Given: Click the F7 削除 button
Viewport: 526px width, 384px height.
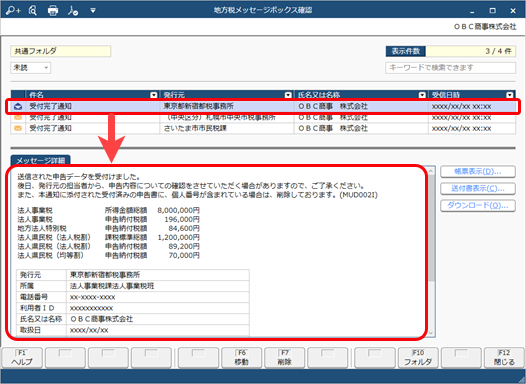Looking at the screenshot, I should [x=284, y=358].
